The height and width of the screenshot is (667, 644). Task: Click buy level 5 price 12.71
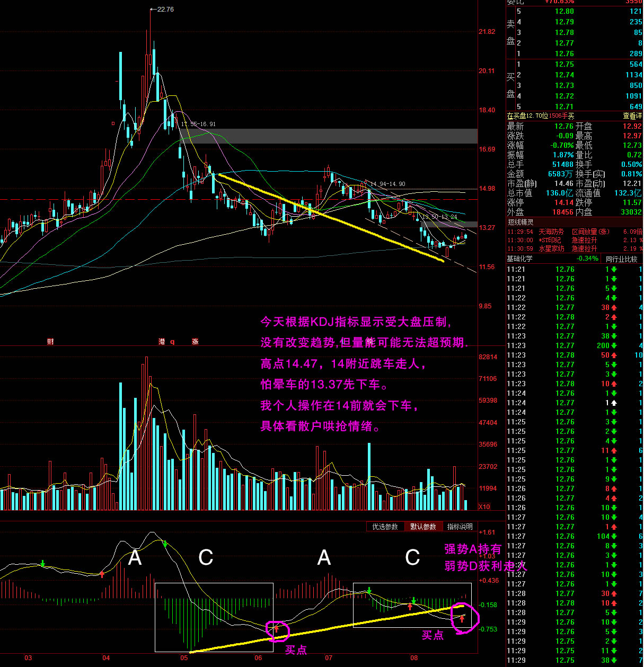point(564,106)
